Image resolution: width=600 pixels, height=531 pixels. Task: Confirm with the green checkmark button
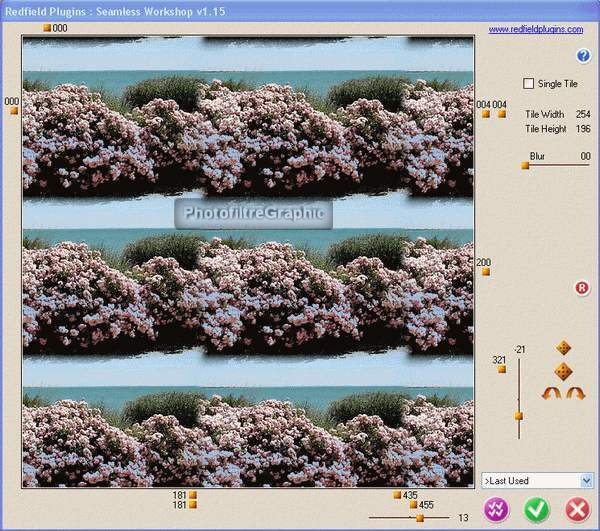tap(535, 509)
